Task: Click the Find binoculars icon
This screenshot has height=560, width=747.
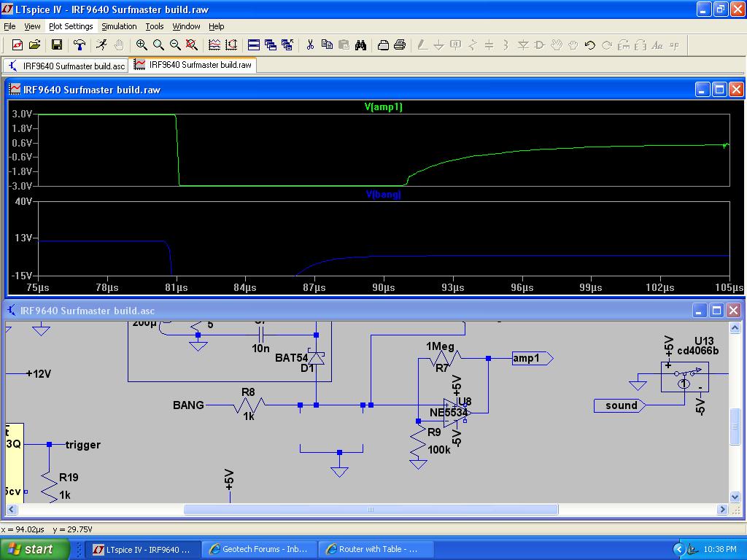Action: [x=360, y=45]
